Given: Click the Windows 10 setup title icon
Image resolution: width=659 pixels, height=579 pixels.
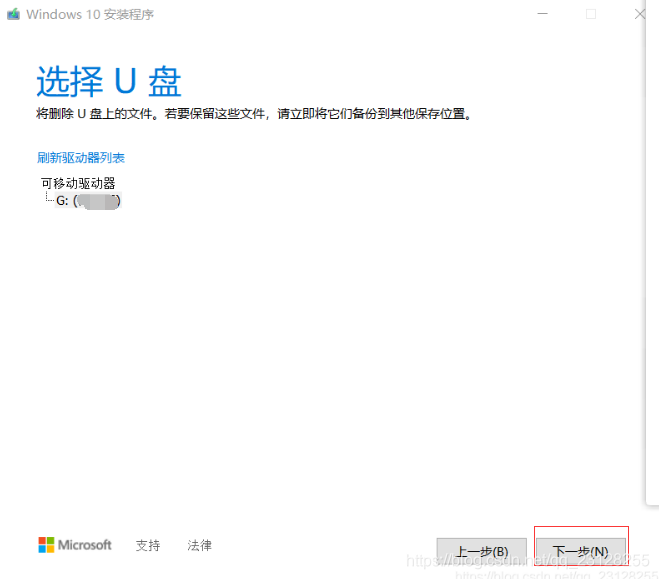Looking at the screenshot, I should coord(13,14).
